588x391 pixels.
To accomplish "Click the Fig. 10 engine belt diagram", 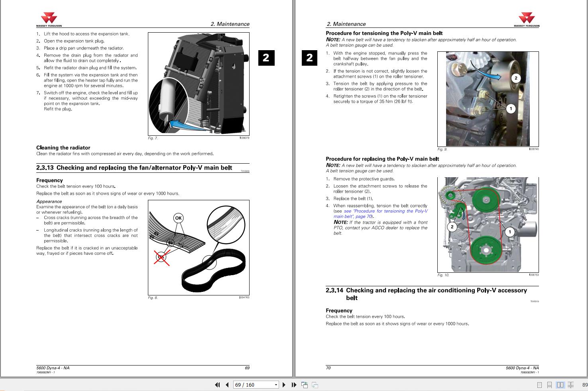I will (488, 225).
